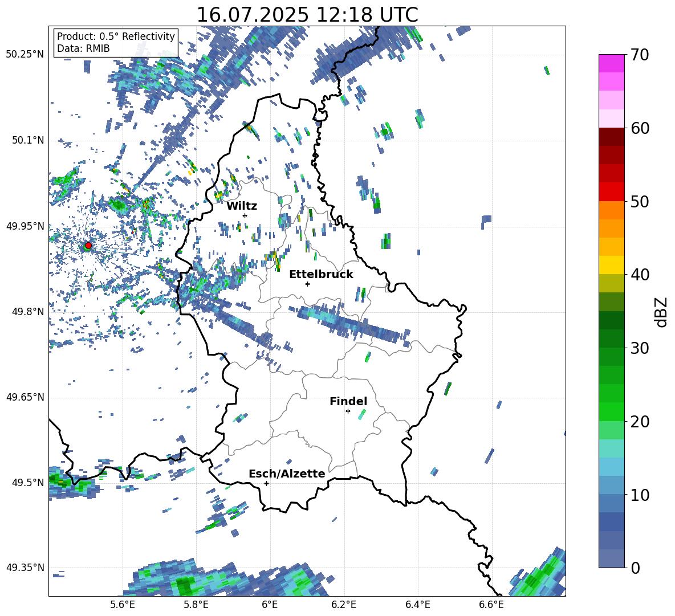Screen dimensions: 675x616
Task: Click the latitude label 49.95°N
Action: coord(25,226)
